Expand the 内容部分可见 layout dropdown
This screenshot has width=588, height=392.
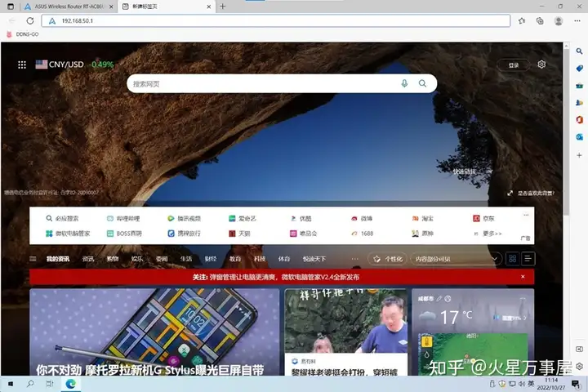[x=456, y=259]
